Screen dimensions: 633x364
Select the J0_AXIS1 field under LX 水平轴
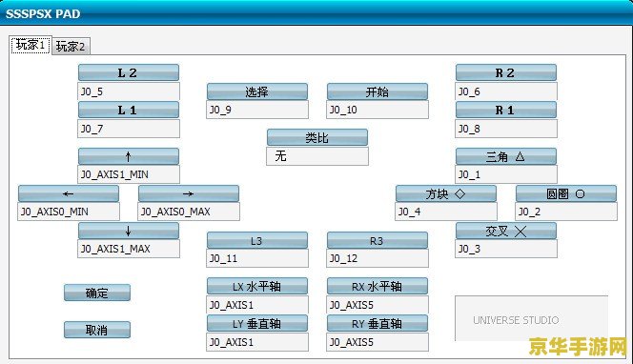(257, 305)
